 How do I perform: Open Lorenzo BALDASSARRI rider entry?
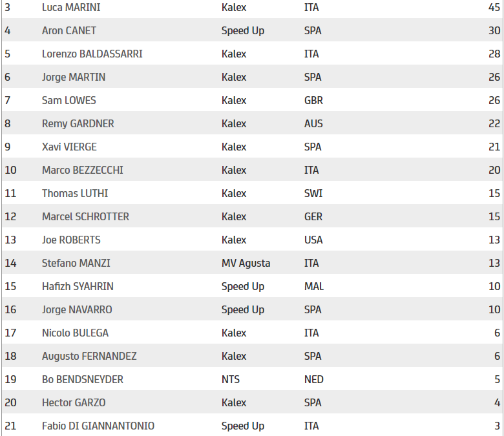tap(92, 54)
